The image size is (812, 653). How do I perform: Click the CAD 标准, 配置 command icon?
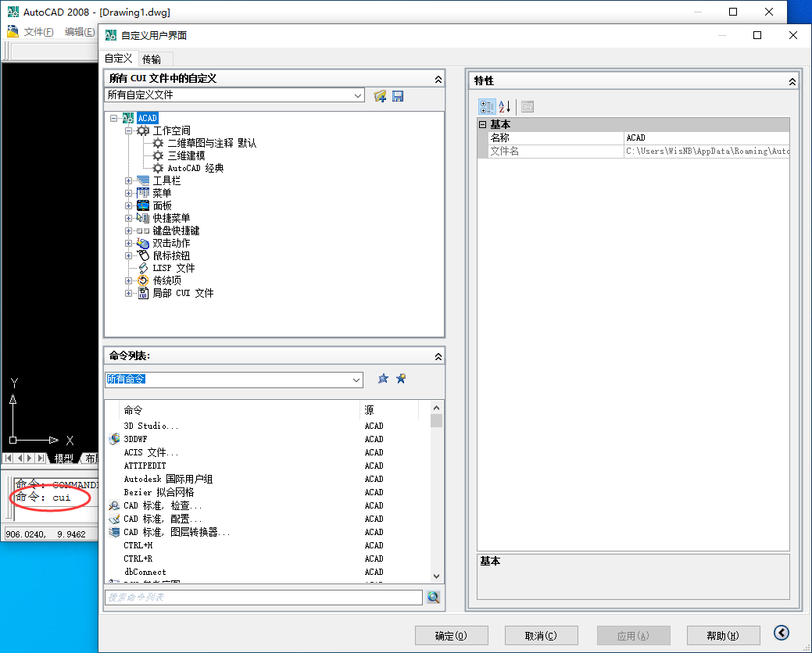click(114, 519)
